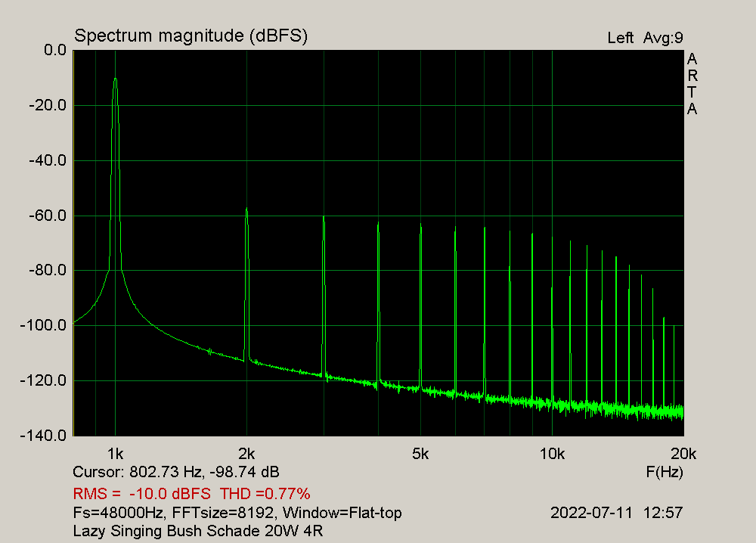Click the 'Cursor: 802.73 Hz, -98.74 dB' readout

(176, 472)
